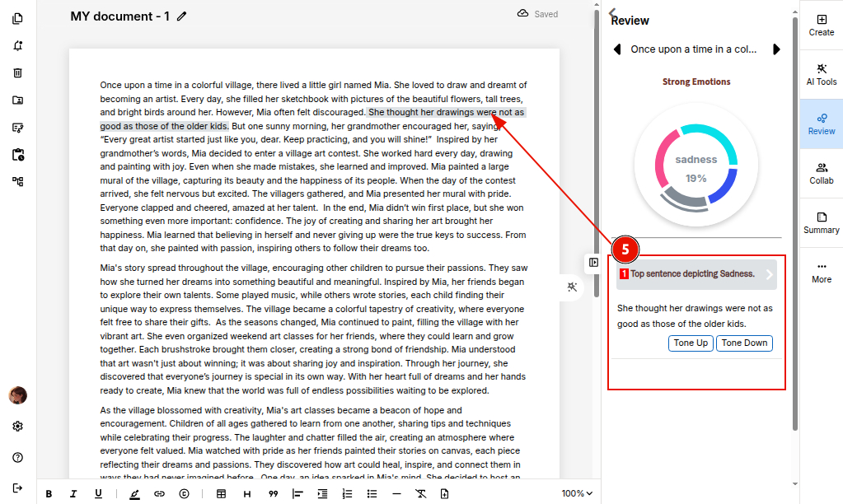Expand the Top sentence depicting Sadness item

point(770,275)
